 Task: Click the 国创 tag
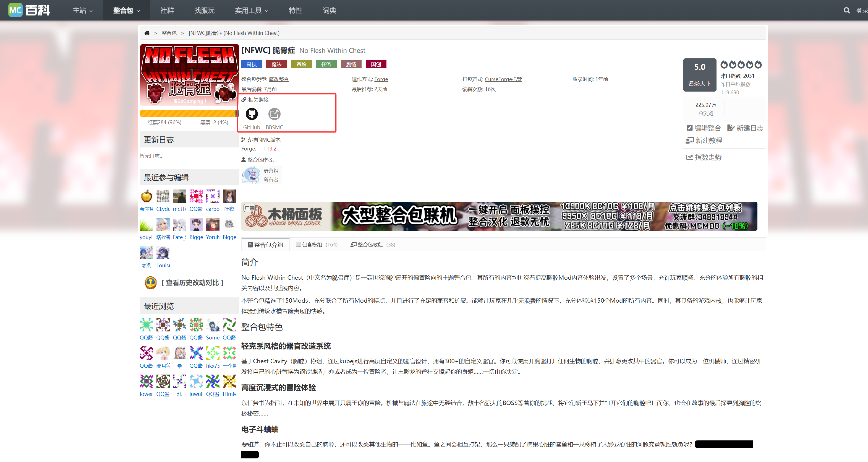click(376, 64)
